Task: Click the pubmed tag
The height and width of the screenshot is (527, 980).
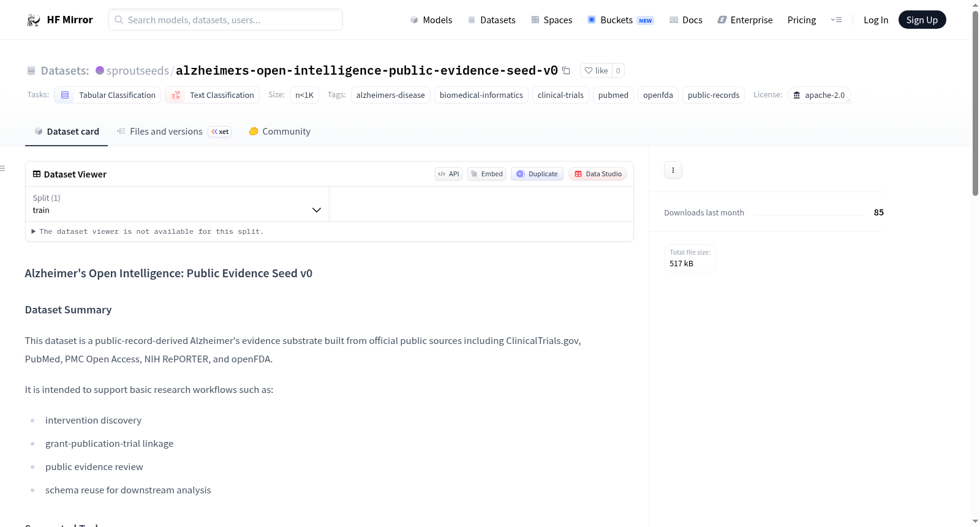Action: pos(613,95)
